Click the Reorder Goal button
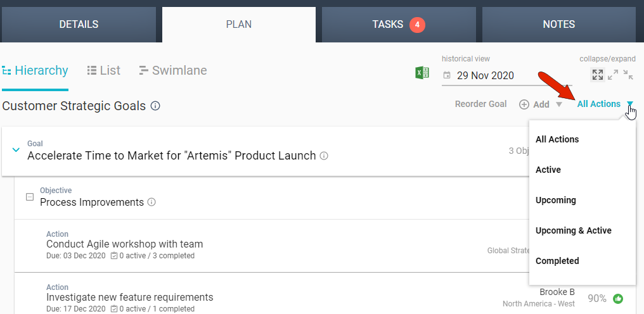Screen dimensions: 644x314 coord(480,104)
